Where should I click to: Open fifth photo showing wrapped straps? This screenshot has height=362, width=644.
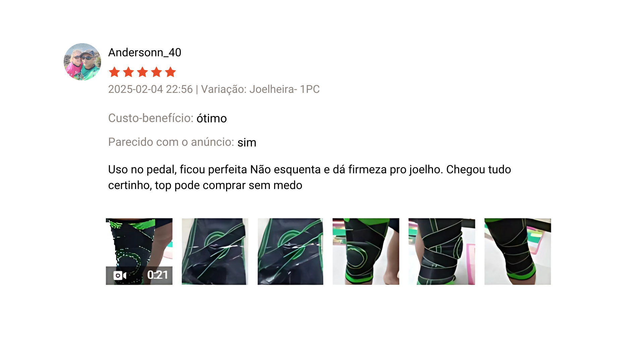(x=442, y=251)
